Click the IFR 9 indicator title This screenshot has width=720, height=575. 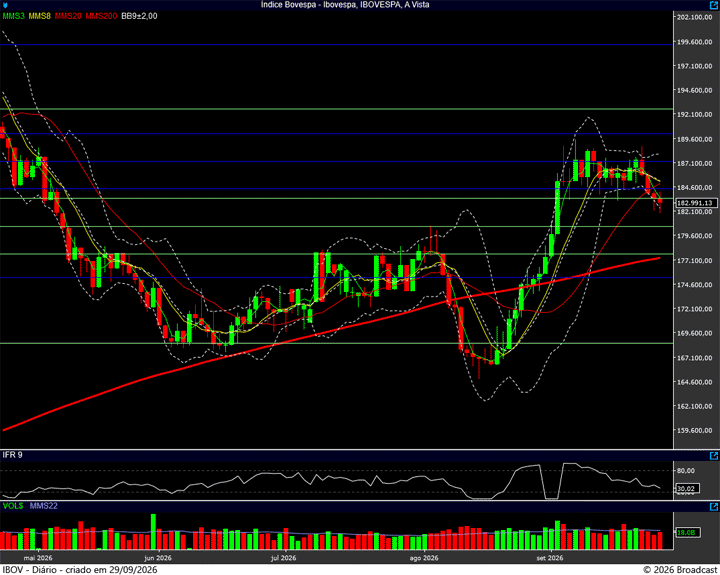pos(12,455)
